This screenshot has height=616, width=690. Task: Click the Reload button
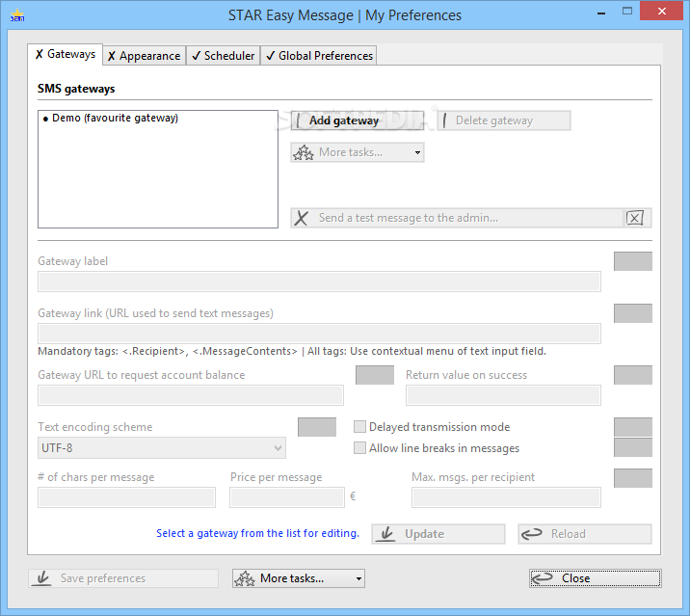[585, 534]
